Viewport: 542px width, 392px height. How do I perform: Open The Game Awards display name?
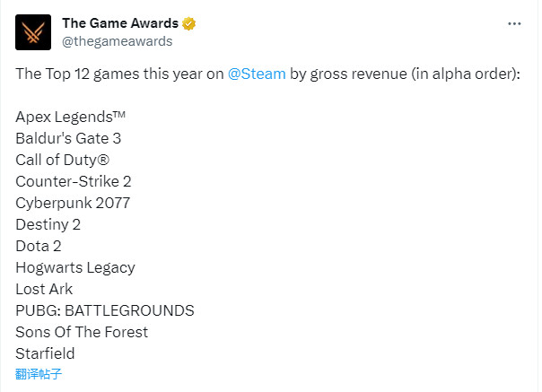[x=120, y=23]
